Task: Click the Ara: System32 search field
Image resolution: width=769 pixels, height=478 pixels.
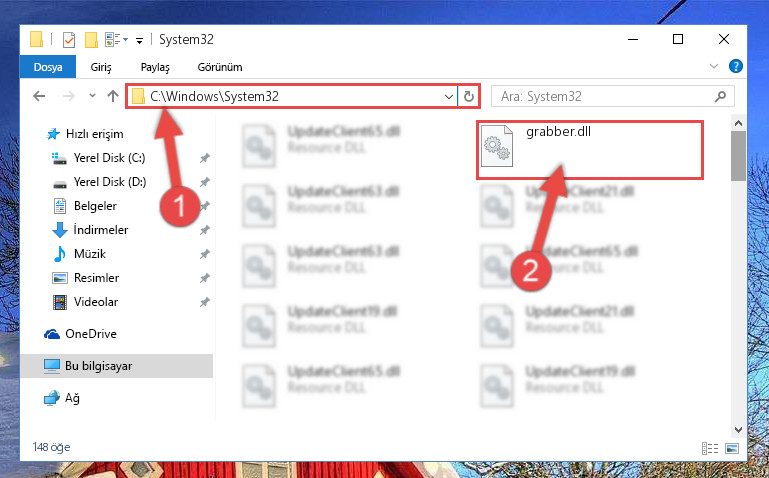Action: coord(613,96)
